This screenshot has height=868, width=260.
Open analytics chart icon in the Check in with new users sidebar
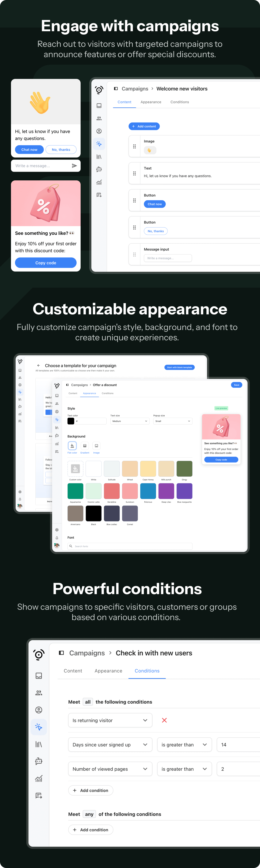[x=39, y=779]
